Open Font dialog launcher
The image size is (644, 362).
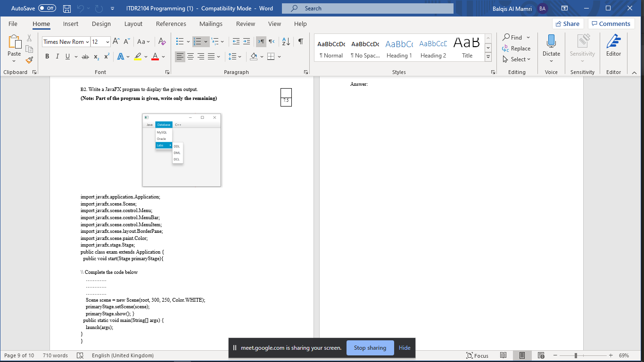[x=167, y=72]
